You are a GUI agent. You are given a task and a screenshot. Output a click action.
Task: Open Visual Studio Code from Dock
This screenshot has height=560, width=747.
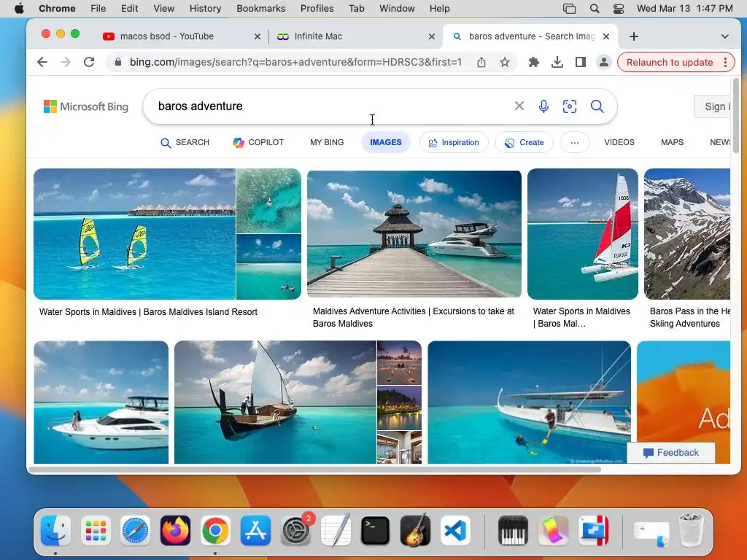pos(455,530)
